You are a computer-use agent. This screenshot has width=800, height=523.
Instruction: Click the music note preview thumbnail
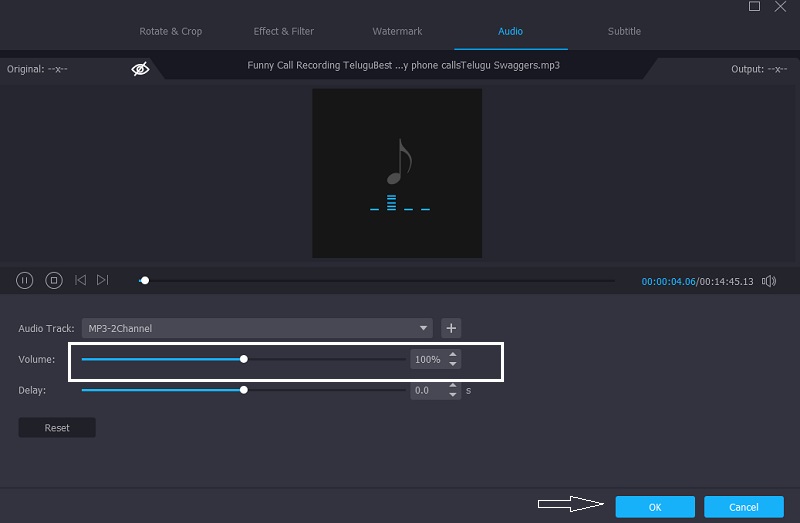tap(397, 173)
